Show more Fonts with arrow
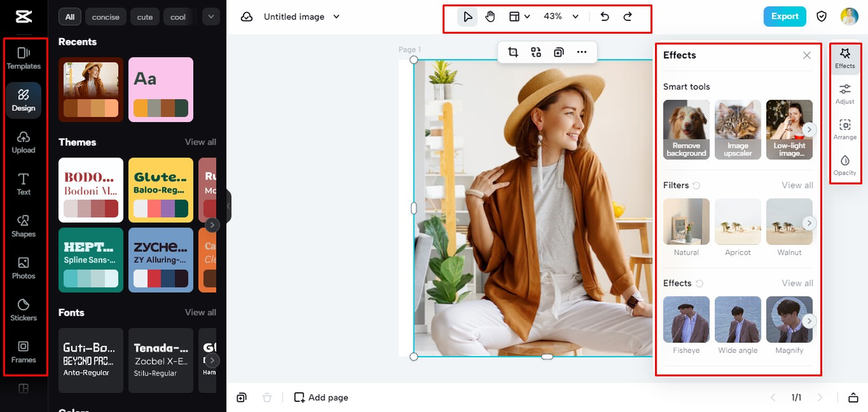868x412 pixels. coord(212,360)
